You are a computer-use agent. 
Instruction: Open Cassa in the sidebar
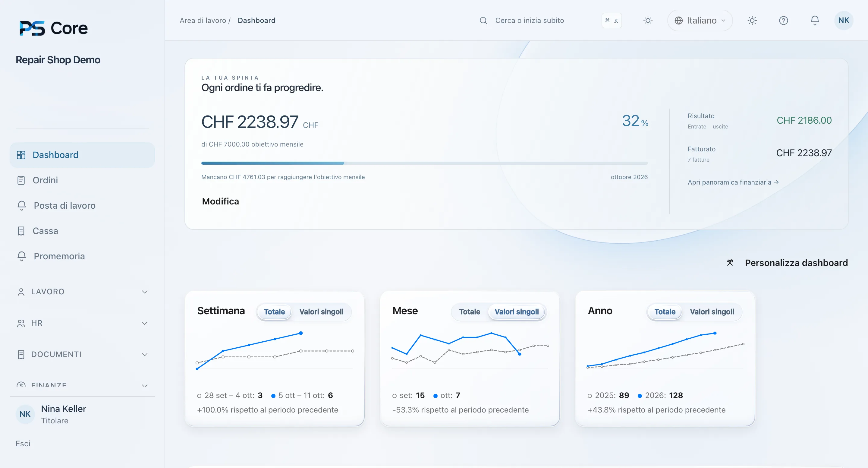coord(82,231)
